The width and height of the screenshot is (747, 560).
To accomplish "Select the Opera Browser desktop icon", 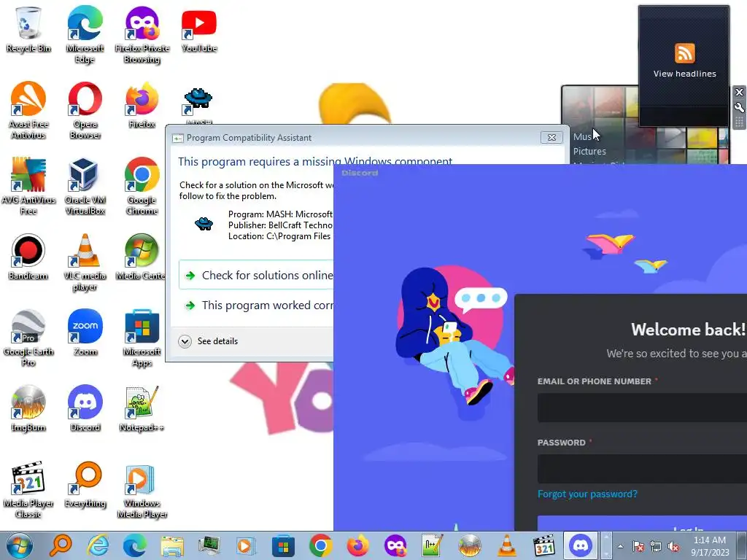I will click(85, 111).
